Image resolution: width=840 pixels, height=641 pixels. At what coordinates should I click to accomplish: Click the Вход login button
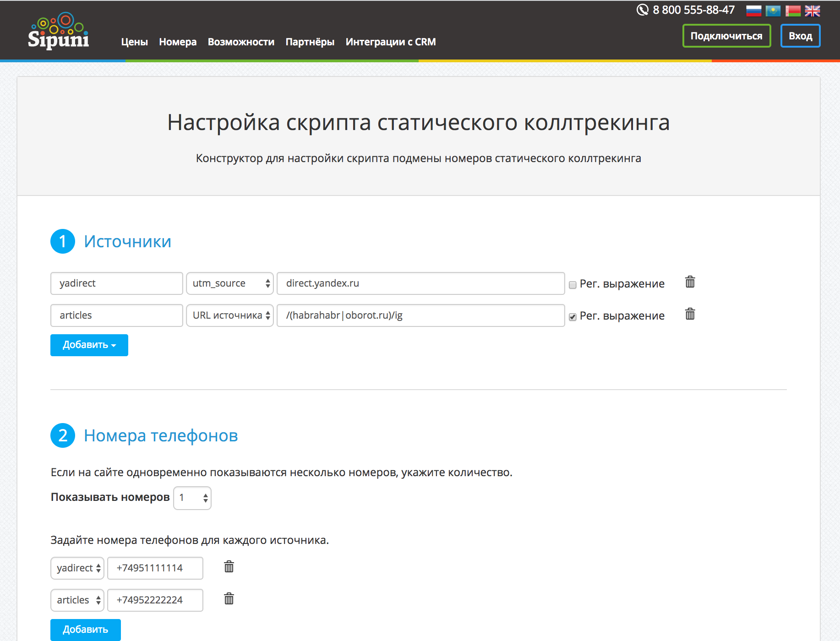pyautogui.click(x=800, y=36)
